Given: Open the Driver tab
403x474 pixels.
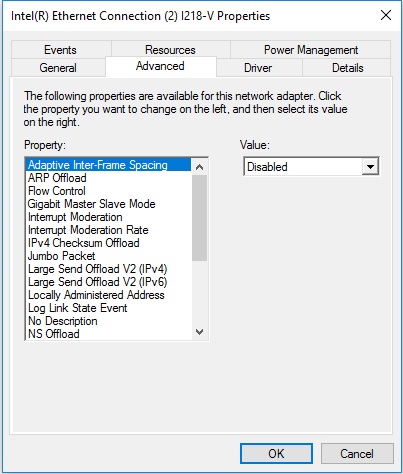Looking at the screenshot, I should (258, 68).
